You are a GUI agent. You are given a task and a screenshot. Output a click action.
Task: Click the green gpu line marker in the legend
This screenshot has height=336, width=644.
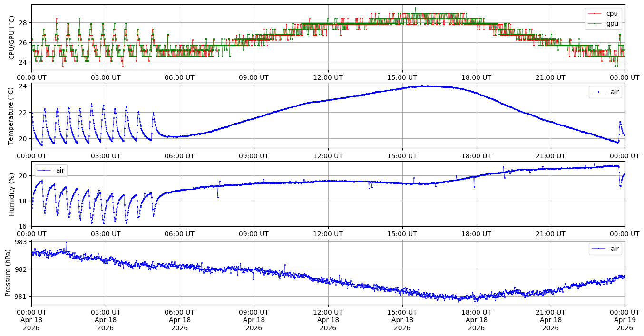[x=595, y=23]
